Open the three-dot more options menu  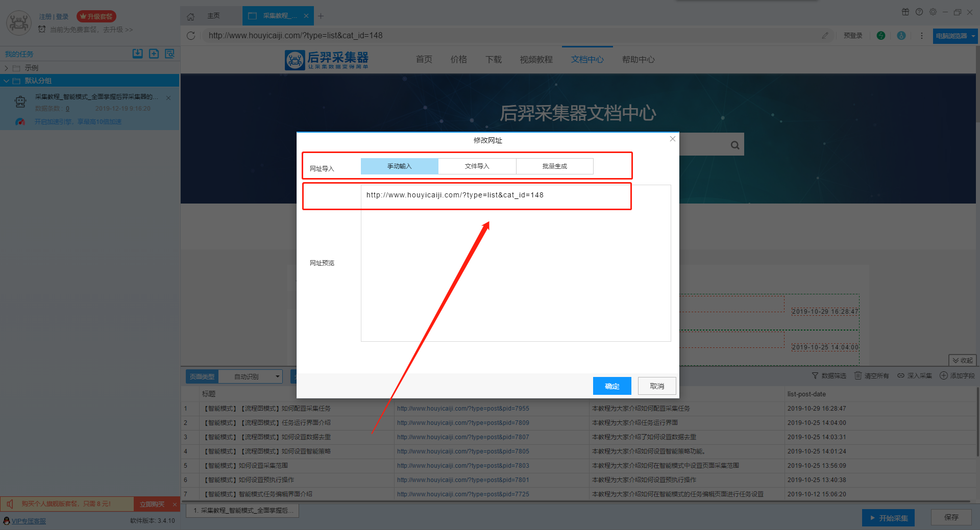[x=921, y=36]
